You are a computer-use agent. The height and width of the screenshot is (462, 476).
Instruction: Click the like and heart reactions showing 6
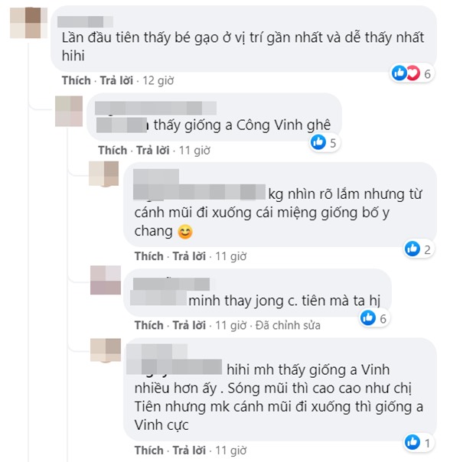point(412,73)
